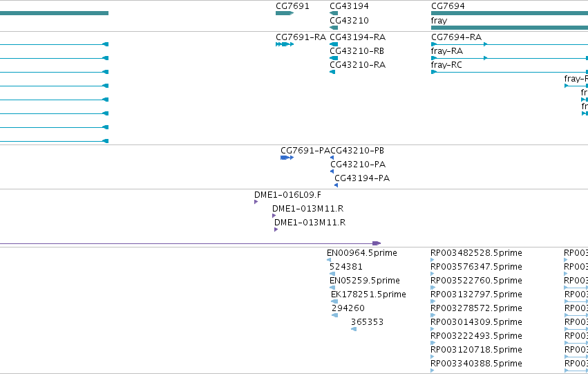Image resolution: width=588 pixels, height=374 pixels.
Task: Click the EK178251.5prime feature glyph
Action: 334,301
